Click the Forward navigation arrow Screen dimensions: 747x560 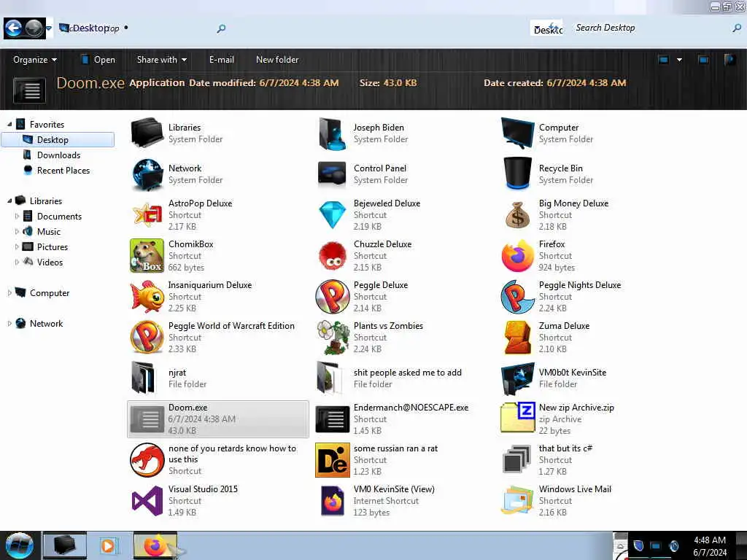(x=34, y=28)
